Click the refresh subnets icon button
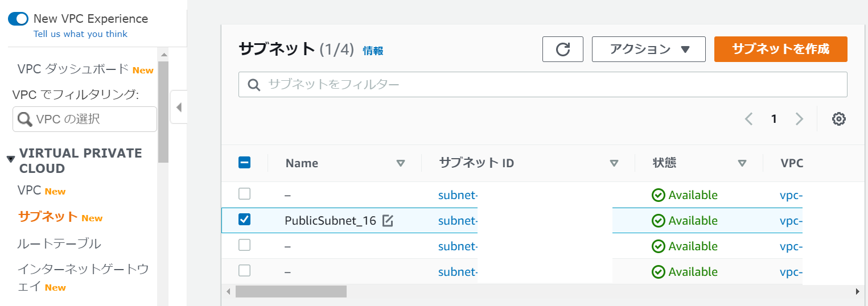Image resolution: width=868 pixels, height=306 pixels. point(563,49)
